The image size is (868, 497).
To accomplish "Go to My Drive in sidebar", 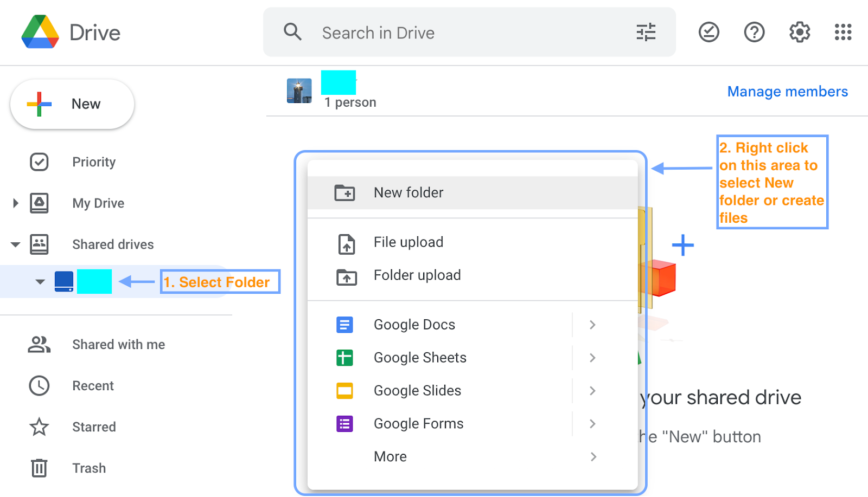I will (x=98, y=203).
